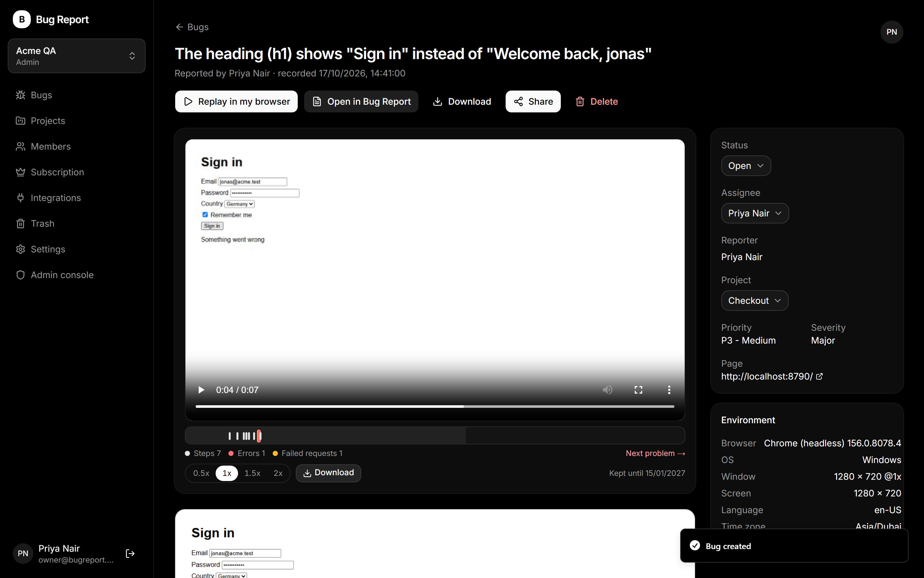Click the event timeline strip

point(435,435)
